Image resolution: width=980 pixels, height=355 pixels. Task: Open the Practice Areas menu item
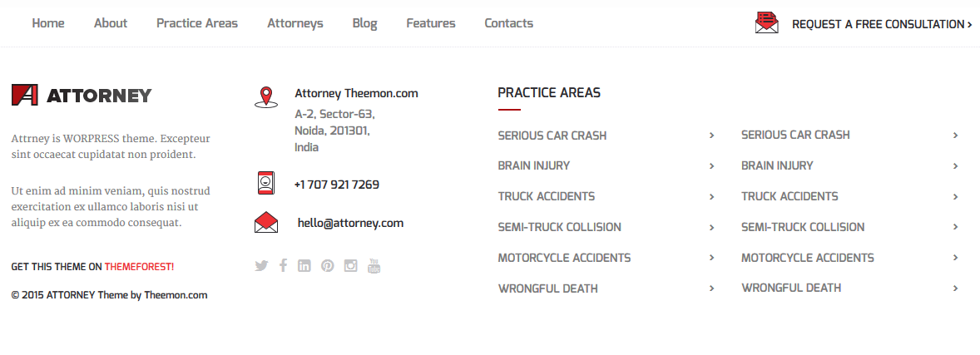coord(197,23)
